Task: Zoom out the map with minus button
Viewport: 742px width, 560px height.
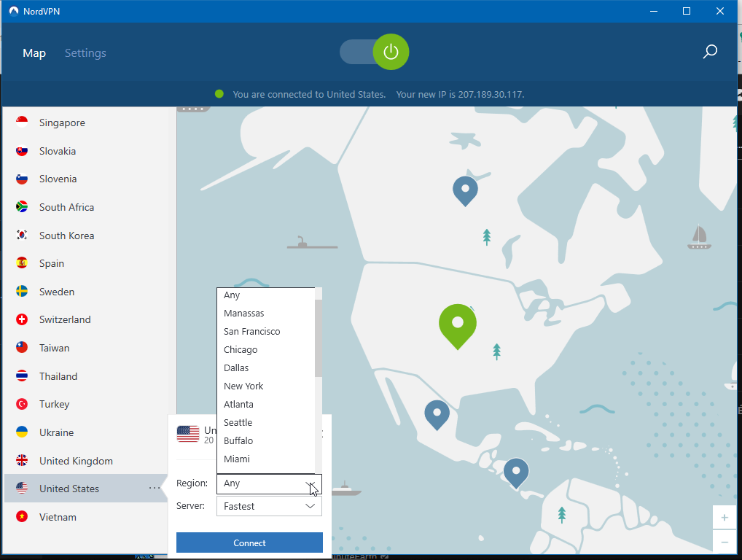Action: pos(724,542)
